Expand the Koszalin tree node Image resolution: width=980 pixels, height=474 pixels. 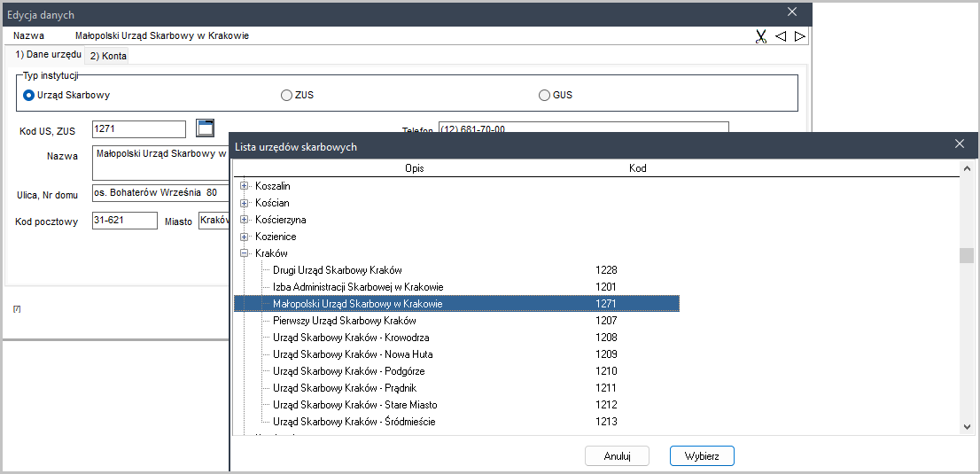click(x=245, y=186)
